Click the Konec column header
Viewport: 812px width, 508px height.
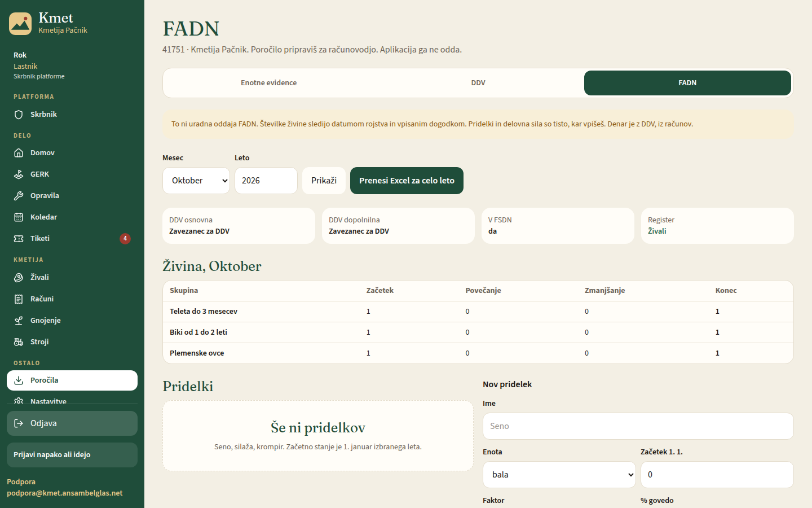726,291
